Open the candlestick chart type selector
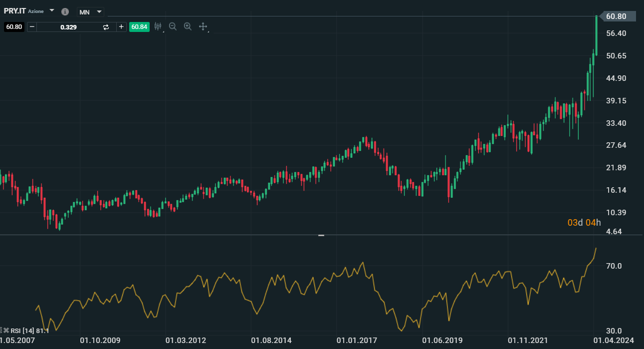Screen dimensions: 644x349 coord(158,26)
